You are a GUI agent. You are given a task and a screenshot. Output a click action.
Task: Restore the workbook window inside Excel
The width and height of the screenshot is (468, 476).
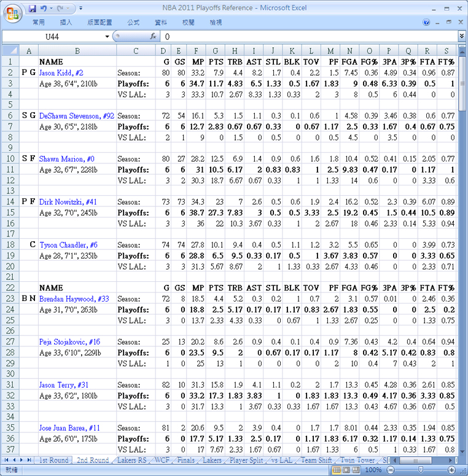coord(448,22)
